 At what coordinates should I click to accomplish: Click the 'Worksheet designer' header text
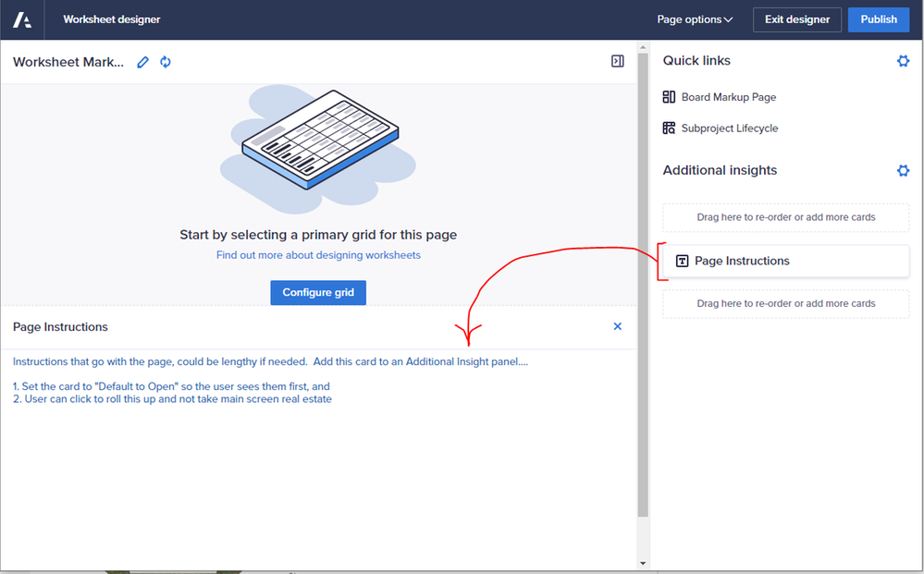tap(111, 19)
